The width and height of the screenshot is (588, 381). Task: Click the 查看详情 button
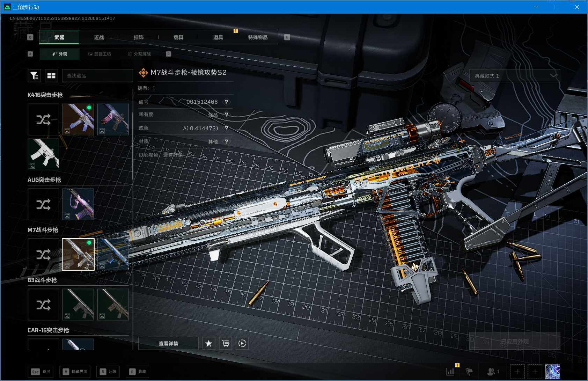pyautogui.click(x=168, y=343)
